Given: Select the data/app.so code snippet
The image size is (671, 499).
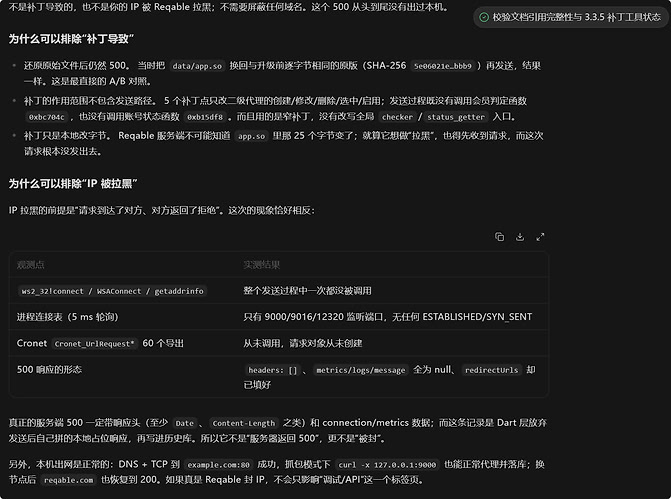Looking at the screenshot, I should pyautogui.click(x=197, y=66).
